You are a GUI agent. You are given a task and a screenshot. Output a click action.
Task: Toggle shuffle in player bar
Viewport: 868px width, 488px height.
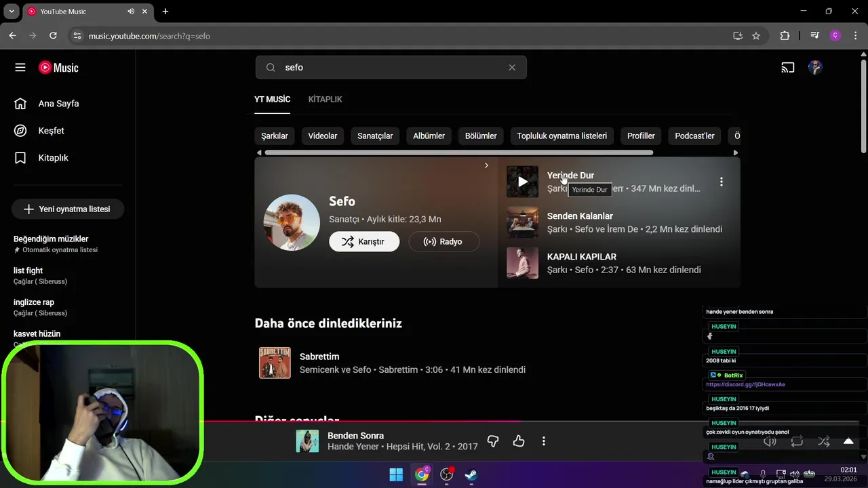click(x=823, y=441)
